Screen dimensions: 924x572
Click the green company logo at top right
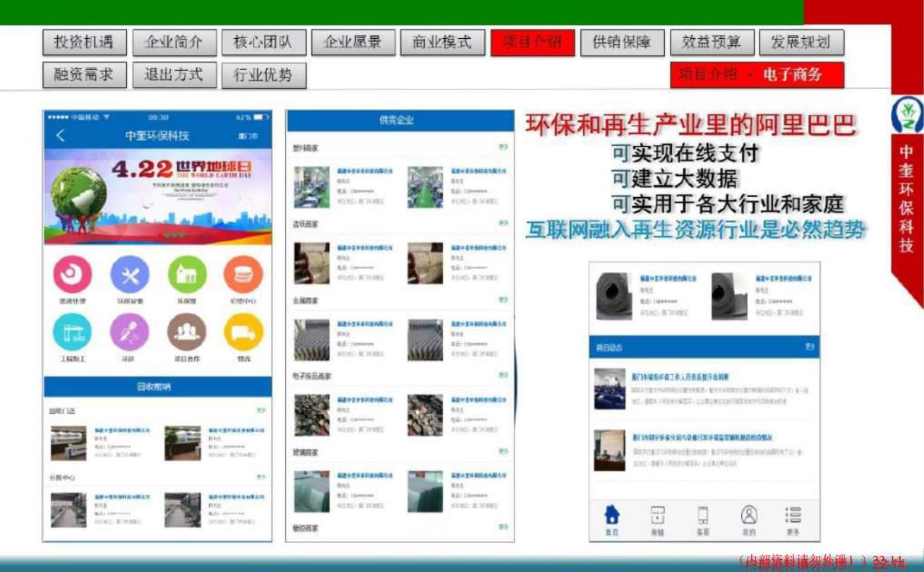908,114
